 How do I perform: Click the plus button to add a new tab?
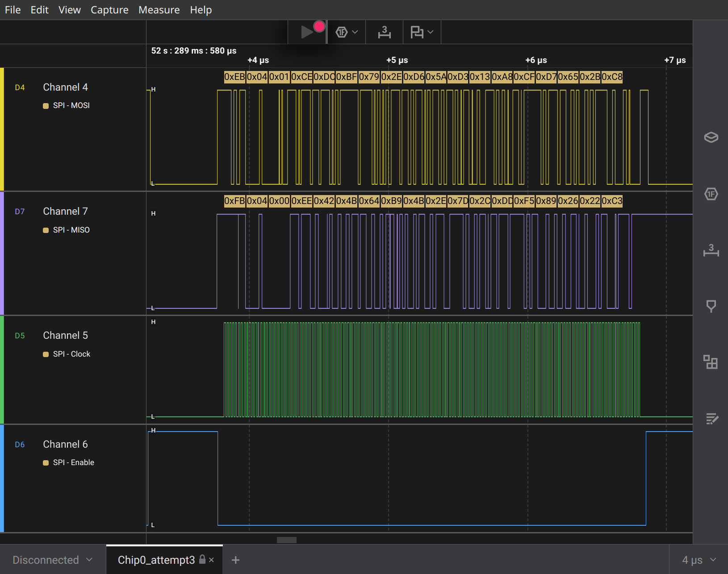(x=235, y=559)
